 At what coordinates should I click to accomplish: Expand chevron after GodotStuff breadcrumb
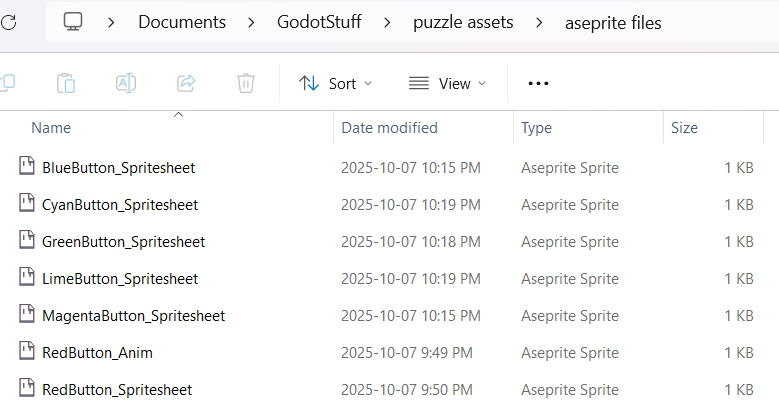pos(386,22)
